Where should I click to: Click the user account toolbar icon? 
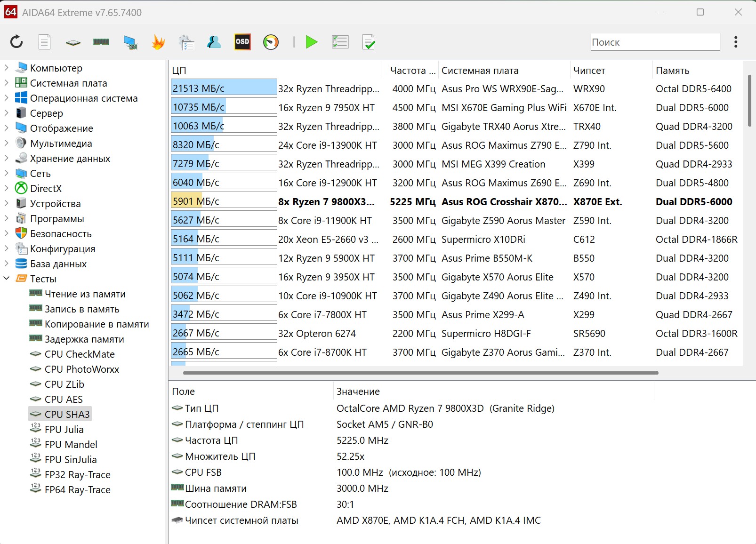click(214, 42)
